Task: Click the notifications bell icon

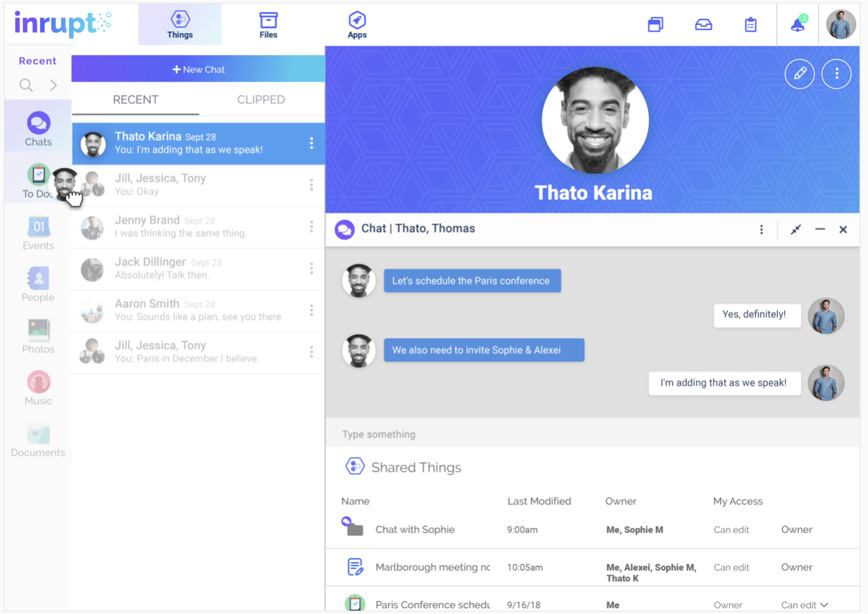Action: pyautogui.click(x=797, y=24)
